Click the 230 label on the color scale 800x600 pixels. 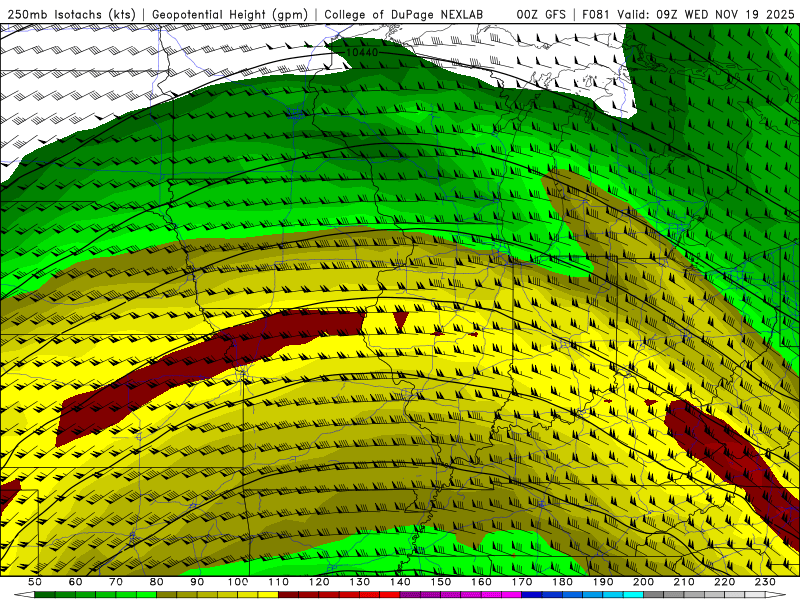tap(765, 582)
